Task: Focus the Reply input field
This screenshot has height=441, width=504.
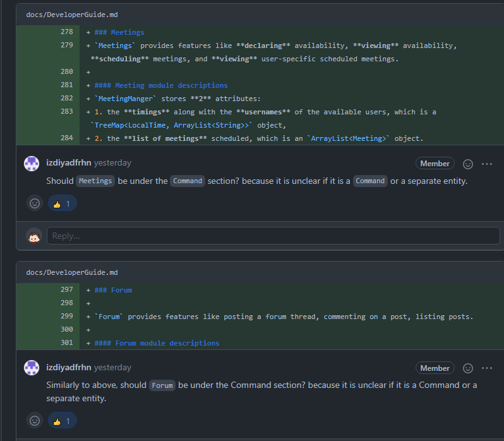Action: point(273,236)
